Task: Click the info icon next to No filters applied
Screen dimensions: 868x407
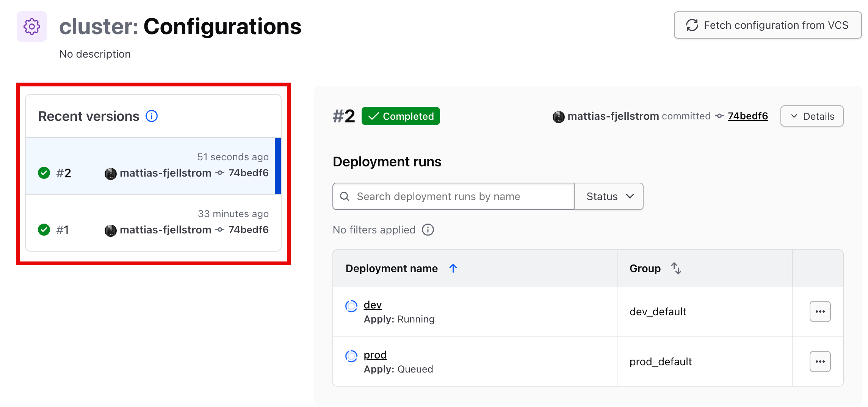Action: pyautogui.click(x=428, y=229)
